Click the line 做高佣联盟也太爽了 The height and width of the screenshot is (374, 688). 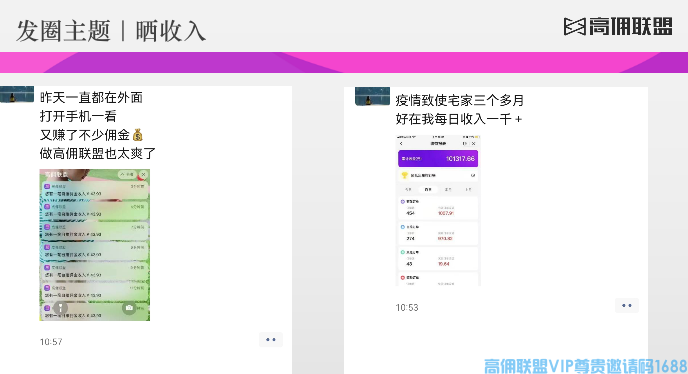click(x=98, y=154)
